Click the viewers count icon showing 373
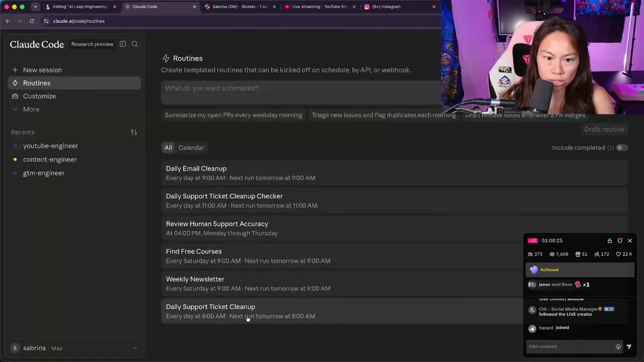Screen dimensions: 644x362 [x=530, y=254]
